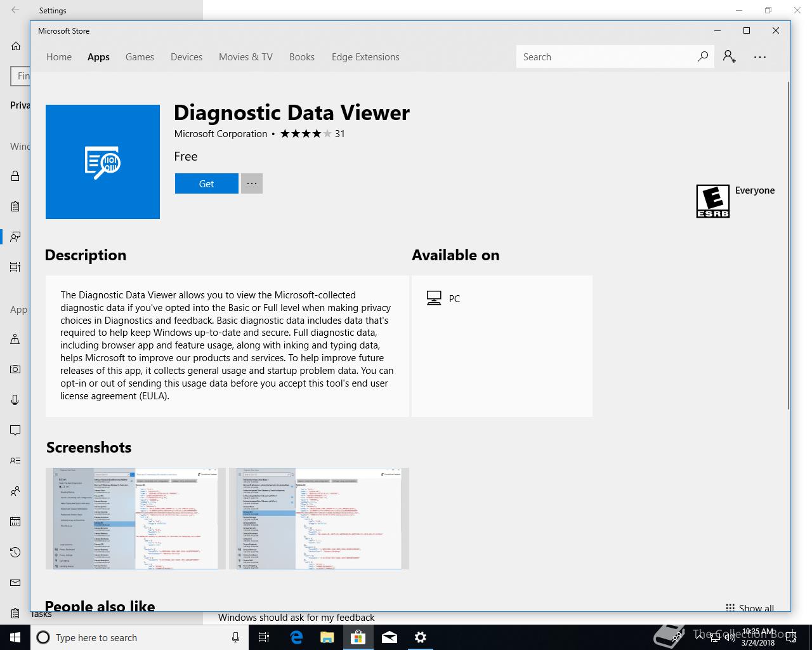Click the Settings gear taskbar icon
The height and width of the screenshot is (650, 812).
pos(420,637)
